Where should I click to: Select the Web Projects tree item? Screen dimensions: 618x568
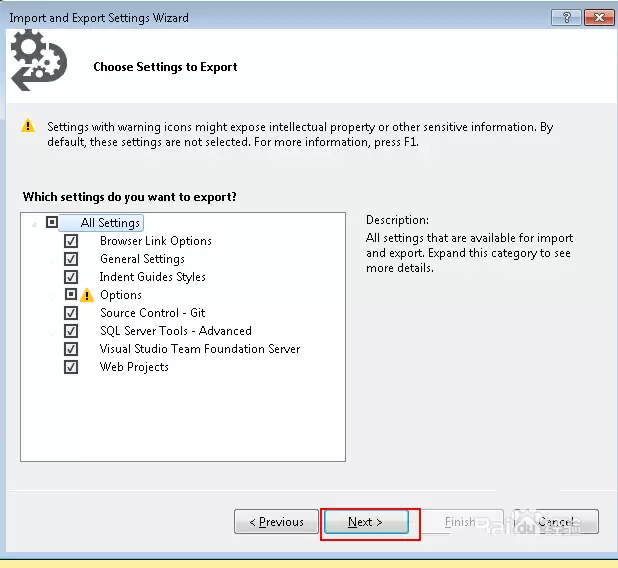coord(134,367)
